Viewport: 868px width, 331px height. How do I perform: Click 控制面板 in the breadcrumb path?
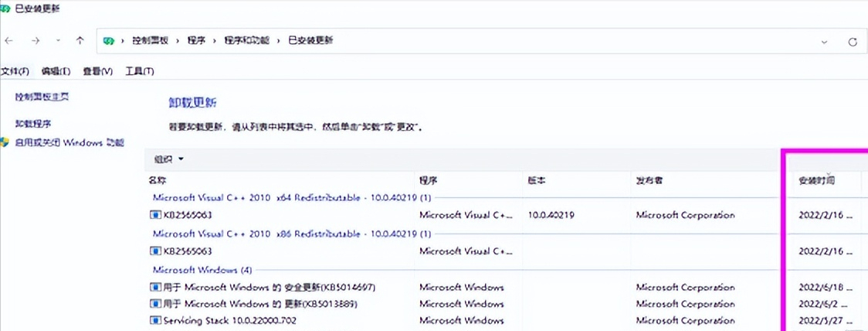[150, 40]
